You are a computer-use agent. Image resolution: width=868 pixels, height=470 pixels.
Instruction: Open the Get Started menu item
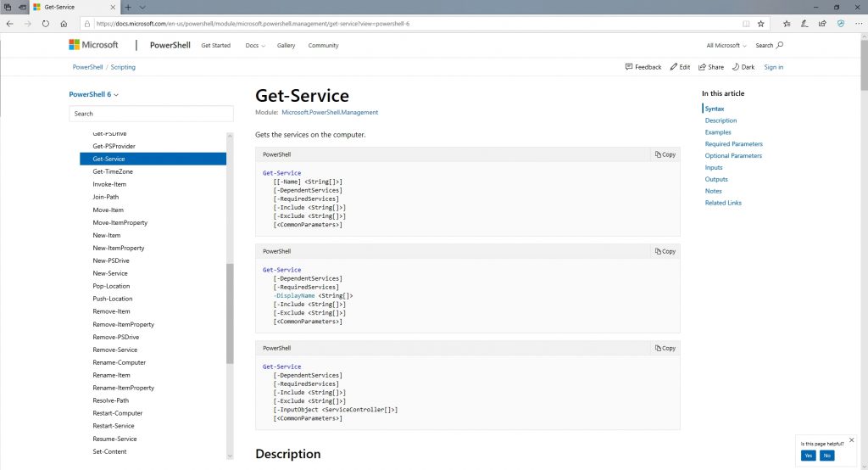(216, 46)
